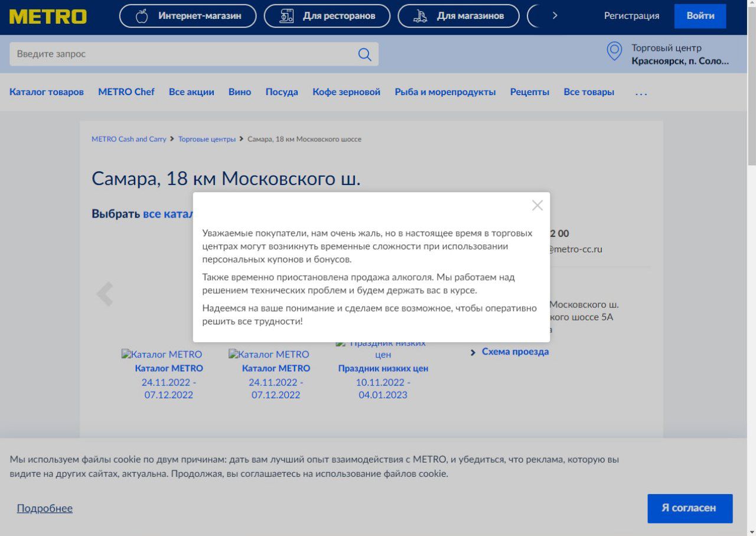
Task: Close the notice popup with X
Action: [x=537, y=205]
